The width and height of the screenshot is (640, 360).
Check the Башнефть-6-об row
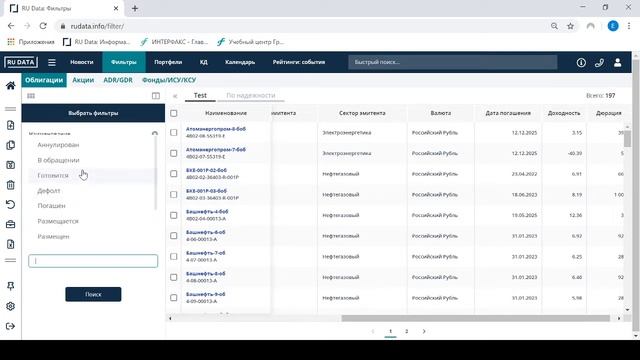(173, 236)
